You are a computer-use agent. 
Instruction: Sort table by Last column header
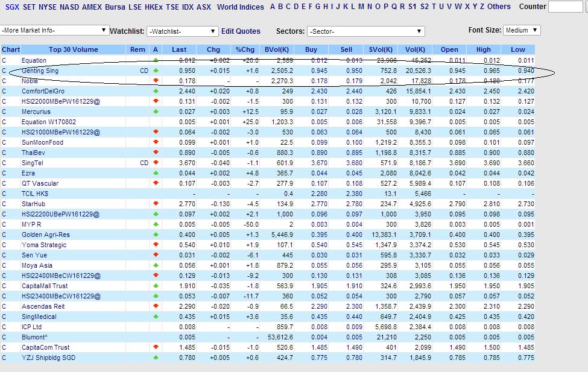pyautogui.click(x=179, y=49)
